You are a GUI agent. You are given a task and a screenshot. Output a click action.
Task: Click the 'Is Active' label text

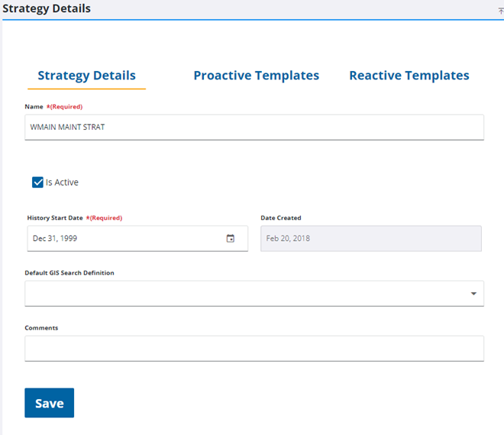tap(62, 183)
